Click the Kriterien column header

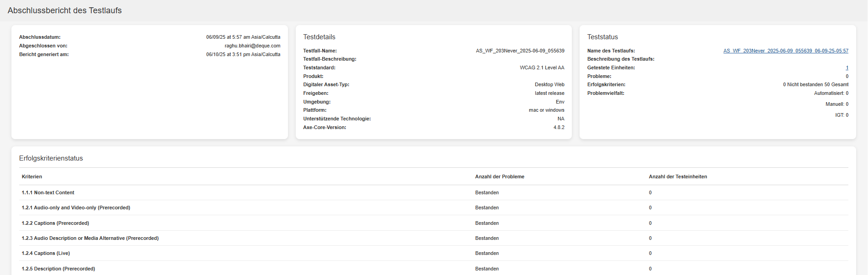[32, 176]
